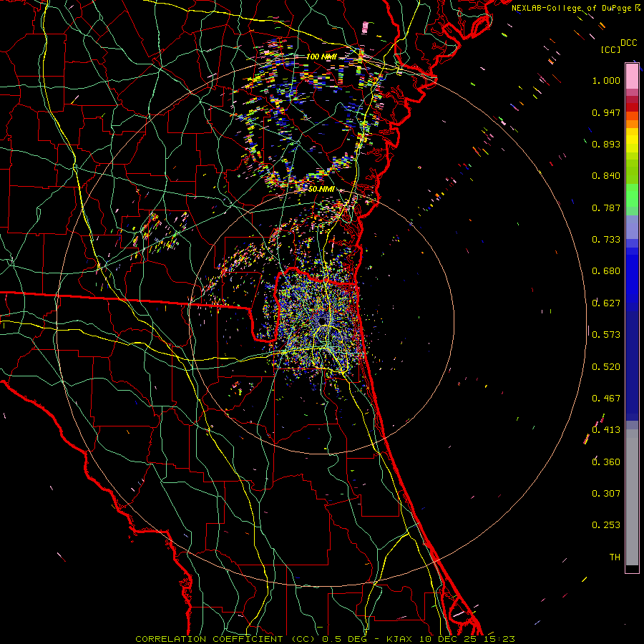The image size is (644, 644).
Task: Click the 0.787 legend value
Action: [606, 208]
